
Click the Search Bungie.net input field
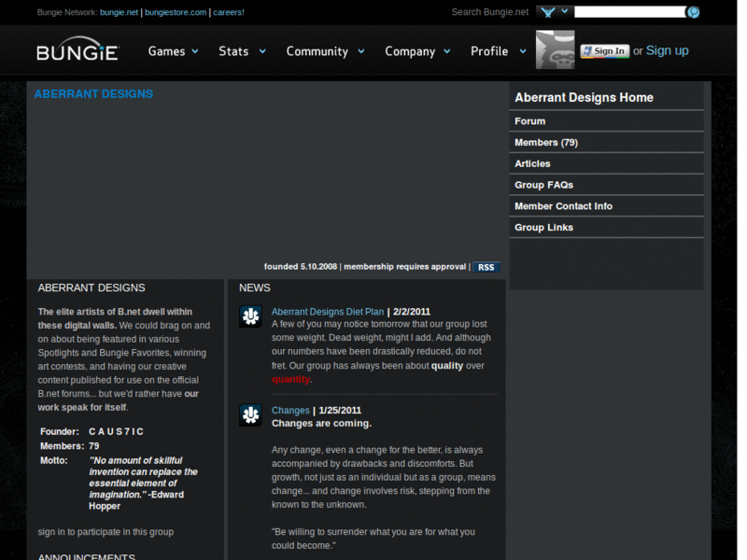(x=629, y=12)
